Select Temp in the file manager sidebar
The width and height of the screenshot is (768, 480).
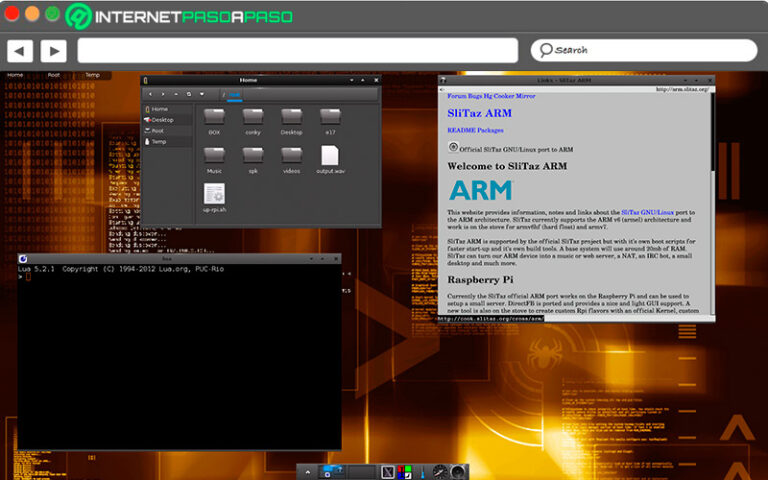click(158, 142)
